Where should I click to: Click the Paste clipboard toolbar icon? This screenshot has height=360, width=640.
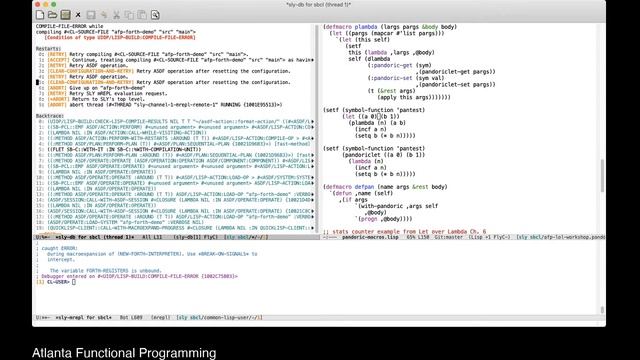pos(142,15)
